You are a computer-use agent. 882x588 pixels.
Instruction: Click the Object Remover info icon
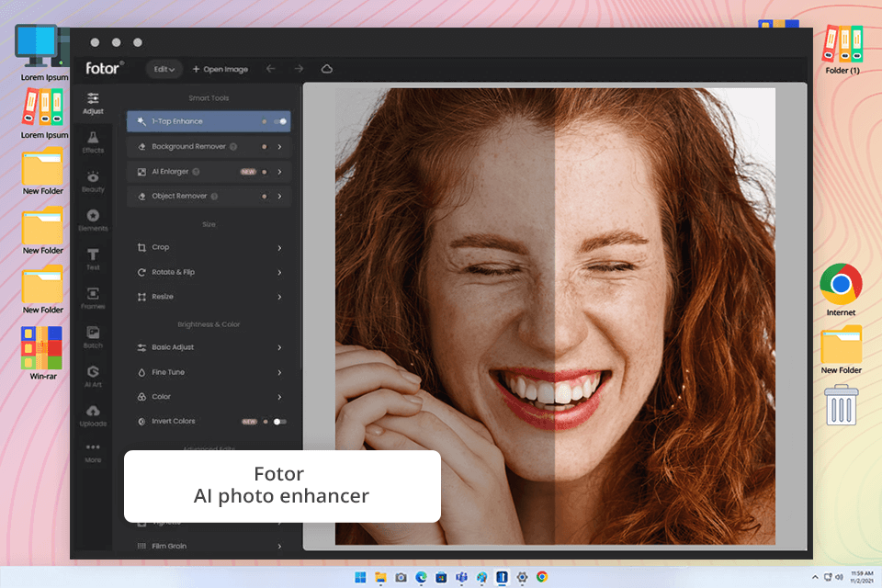(214, 197)
